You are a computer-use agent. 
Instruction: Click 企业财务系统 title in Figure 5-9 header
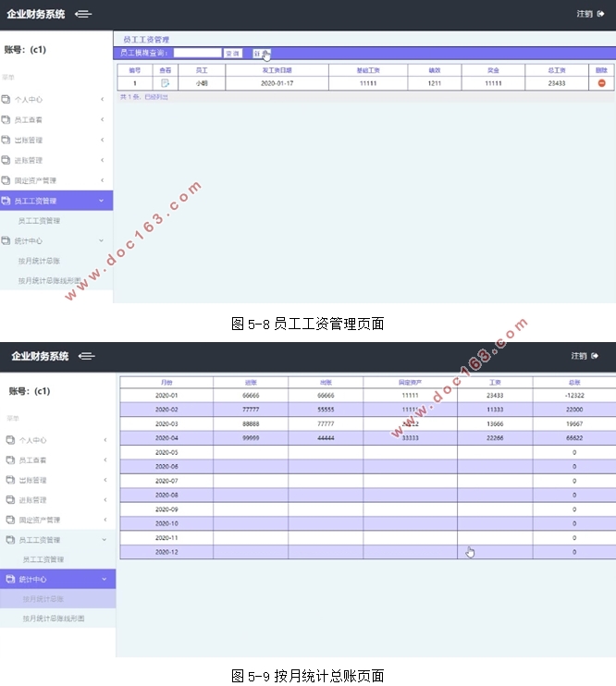pyautogui.click(x=40, y=356)
